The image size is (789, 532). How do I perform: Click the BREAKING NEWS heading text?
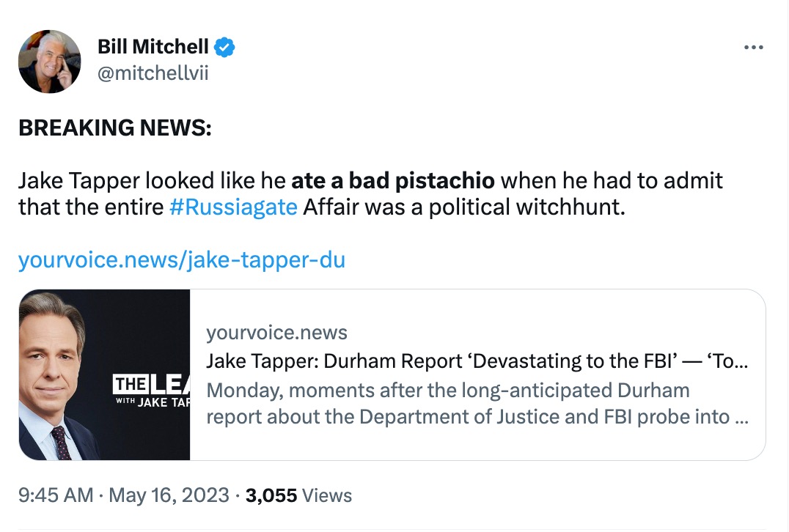114,128
